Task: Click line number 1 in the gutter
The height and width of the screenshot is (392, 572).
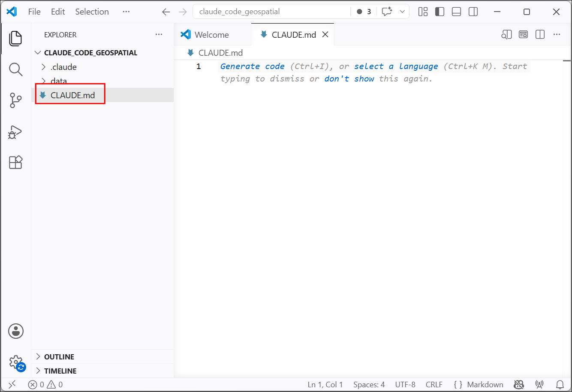Action: click(x=199, y=66)
